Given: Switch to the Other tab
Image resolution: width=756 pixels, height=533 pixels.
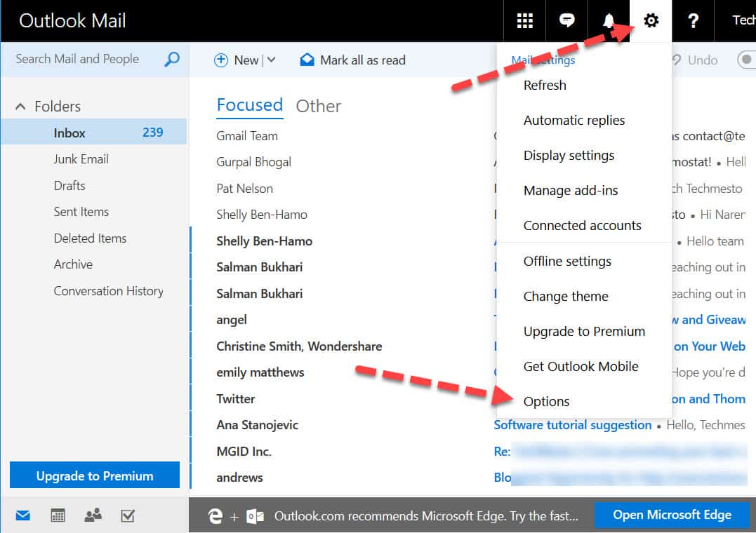Looking at the screenshot, I should [x=318, y=106].
